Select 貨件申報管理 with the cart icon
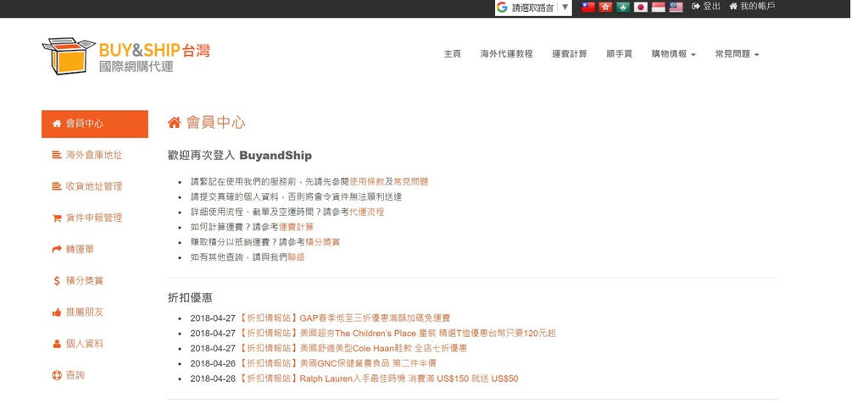 (x=93, y=218)
